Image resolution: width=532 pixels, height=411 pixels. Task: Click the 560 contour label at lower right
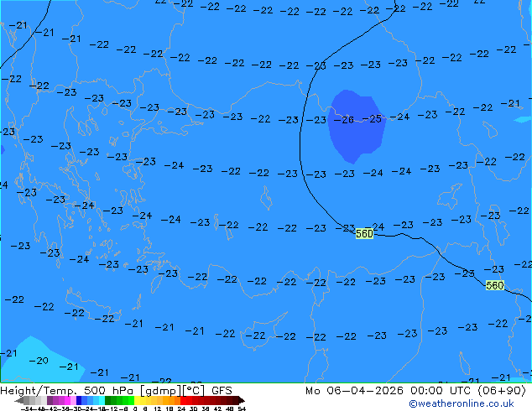pyautogui.click(x=495, y=285)
